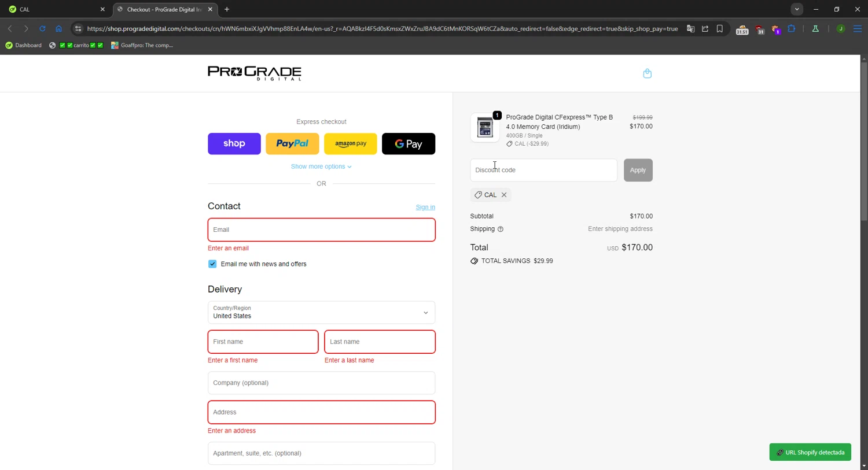Image resolution: width=868 pixels, height=470 pixels.
Task: Open site information settings icon
Action: (x=78, y=28)
